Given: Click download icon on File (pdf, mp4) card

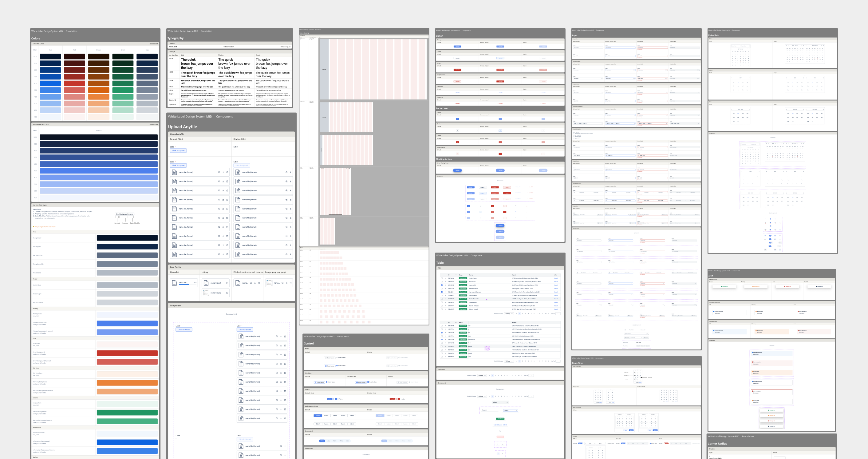Looking at the screenshot, I should pyautogui.click(x=255, y=283).
